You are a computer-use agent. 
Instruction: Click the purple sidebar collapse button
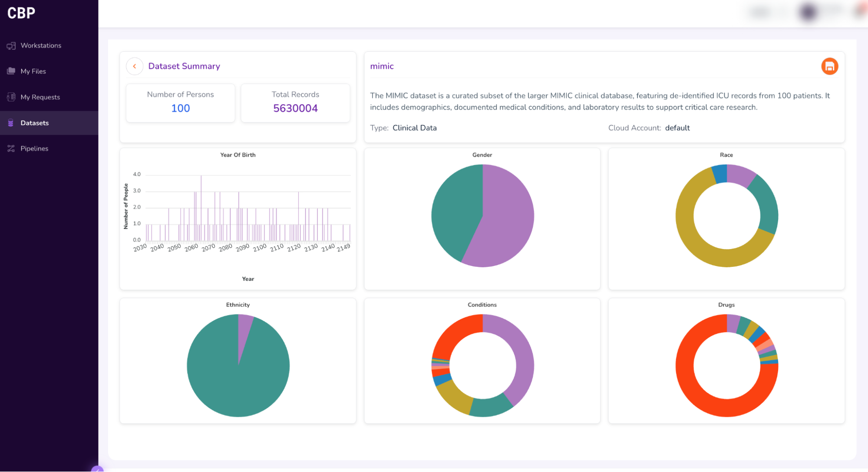[97, 469]
